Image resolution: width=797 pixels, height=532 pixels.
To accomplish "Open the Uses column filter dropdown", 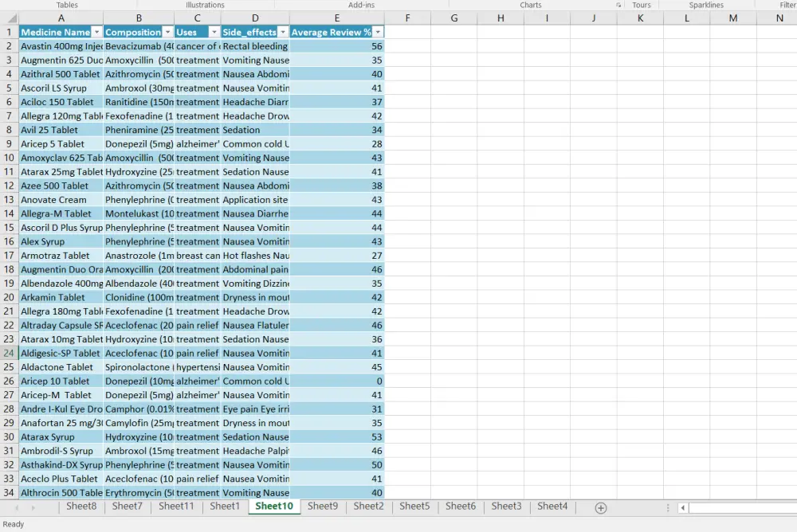I will (214, 32).
